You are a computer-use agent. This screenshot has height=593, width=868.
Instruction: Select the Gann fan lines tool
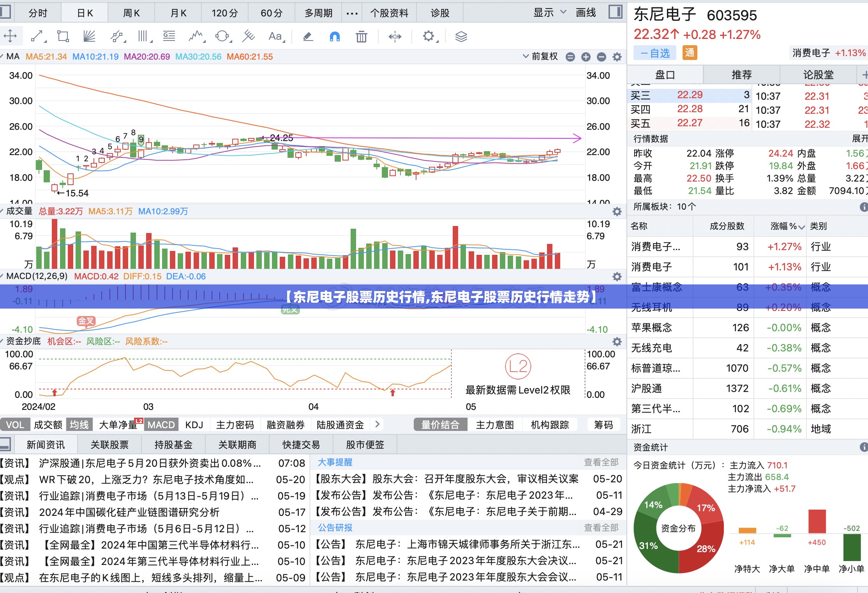point(90,36)
